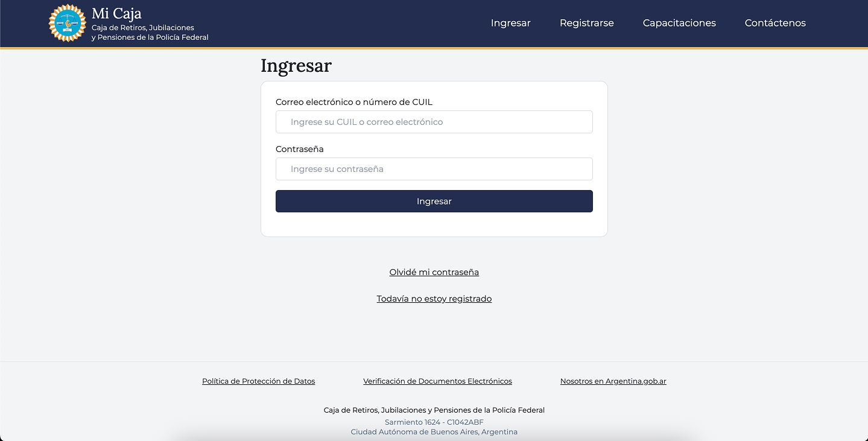The width and height of the screenshot is (868, 441).
Task: Click the footer organization name text
Action: click(x=434, y=410)
